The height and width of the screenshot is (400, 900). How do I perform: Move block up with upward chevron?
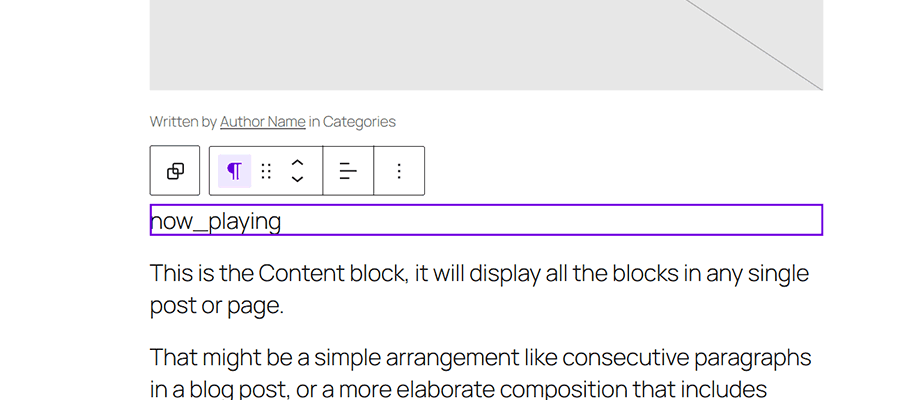tap(297, 162)
